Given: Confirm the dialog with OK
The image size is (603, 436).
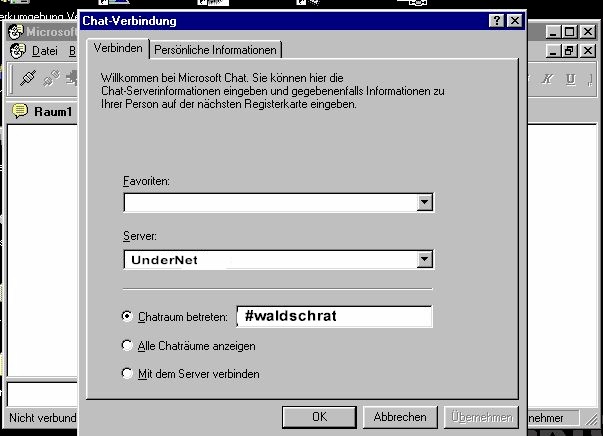Looking at the screenshot, I should [x=319, y=417].
